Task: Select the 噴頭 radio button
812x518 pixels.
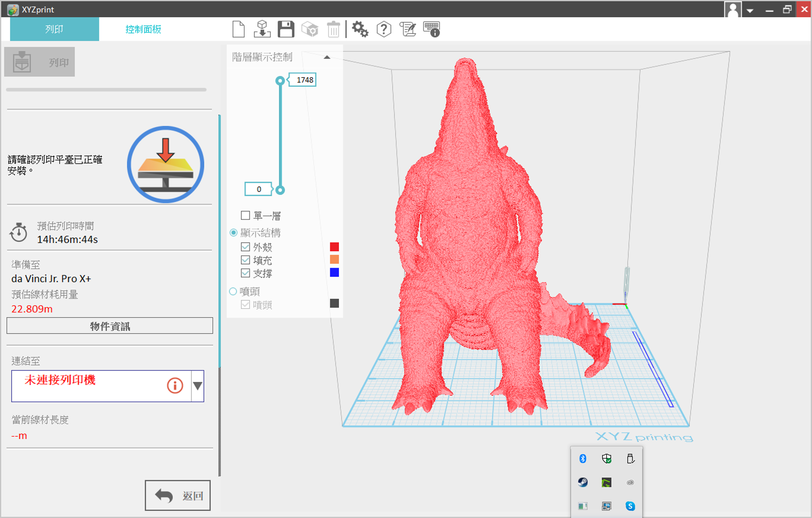Action: tap(233, 292)
